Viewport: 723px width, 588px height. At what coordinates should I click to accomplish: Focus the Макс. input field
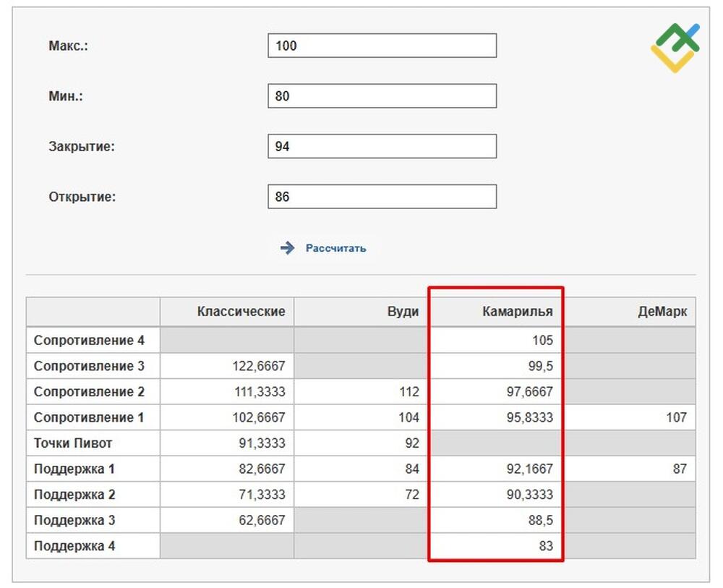(382, 46)
